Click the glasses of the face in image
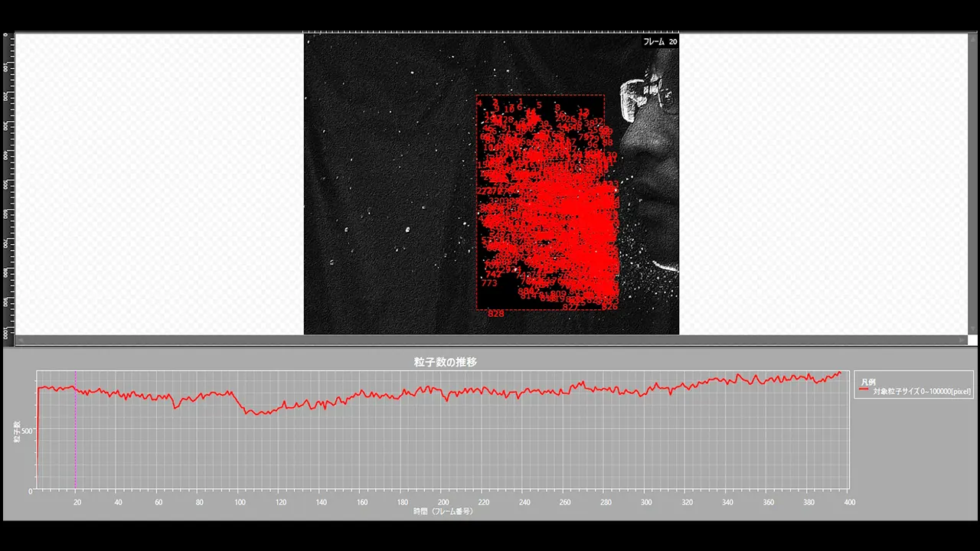 click(x=648, y=97)
